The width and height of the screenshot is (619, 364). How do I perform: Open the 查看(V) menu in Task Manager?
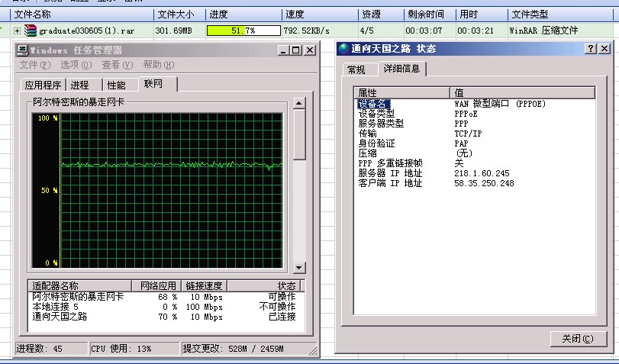(118, 65)
